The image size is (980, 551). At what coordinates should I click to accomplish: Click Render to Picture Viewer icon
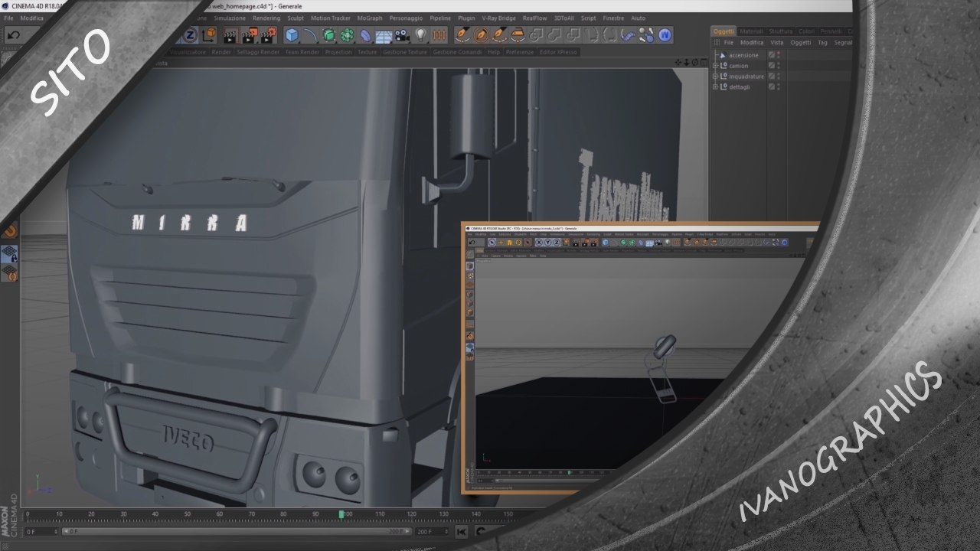(x=250, y=35)
